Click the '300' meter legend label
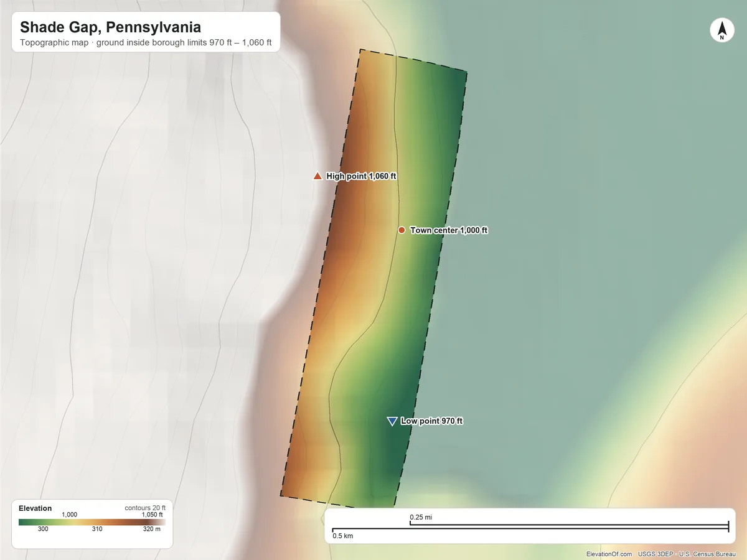747x560 pixels. pos(43,530)
